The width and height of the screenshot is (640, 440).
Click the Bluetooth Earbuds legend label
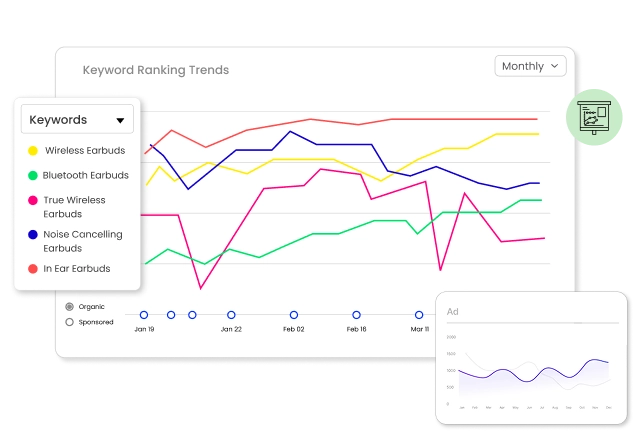(86, 176)
